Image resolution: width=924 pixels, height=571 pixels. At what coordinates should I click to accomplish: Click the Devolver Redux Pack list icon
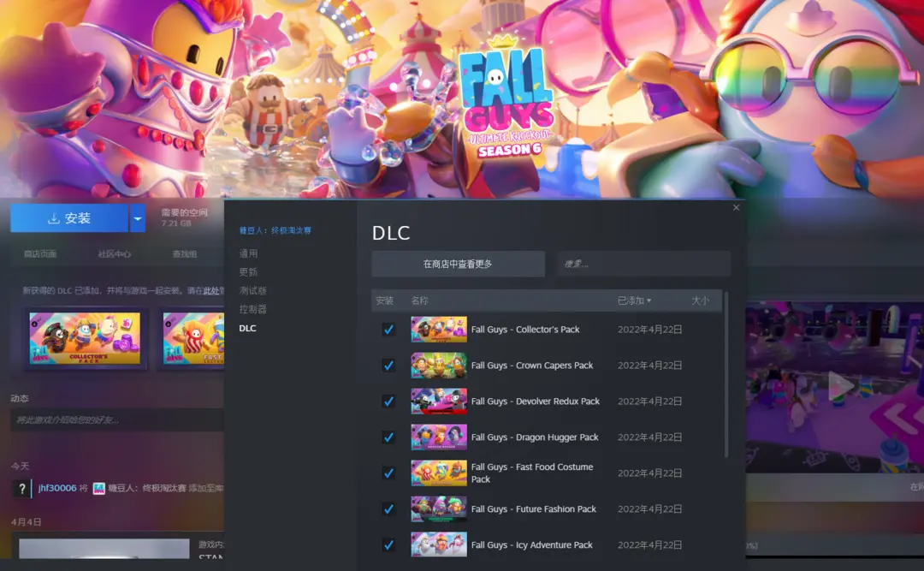[x=439, y=401]
